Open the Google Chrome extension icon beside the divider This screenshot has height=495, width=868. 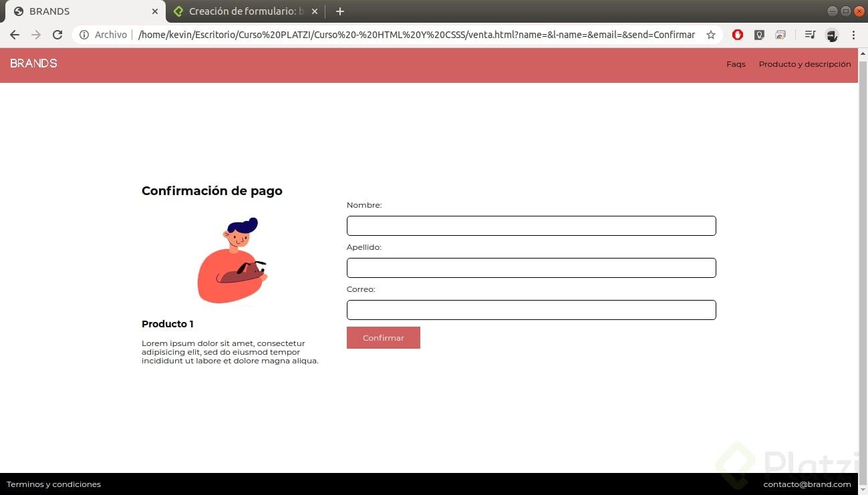(x=780, y=35)
